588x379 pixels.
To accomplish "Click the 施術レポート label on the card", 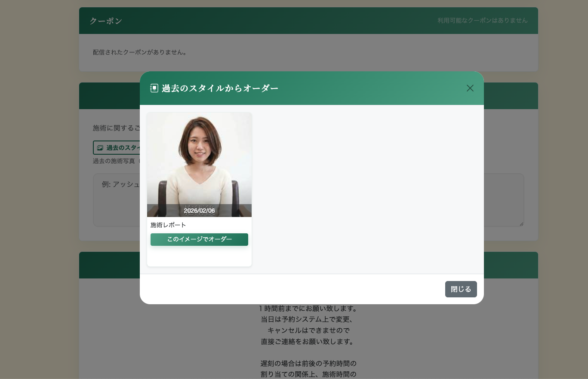I will coord(168,225).
